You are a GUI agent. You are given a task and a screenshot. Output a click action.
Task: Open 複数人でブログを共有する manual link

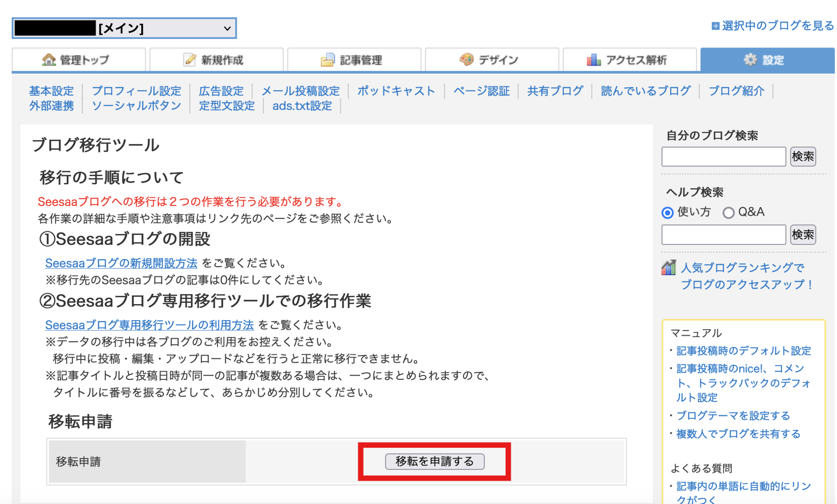pos(738,434)
